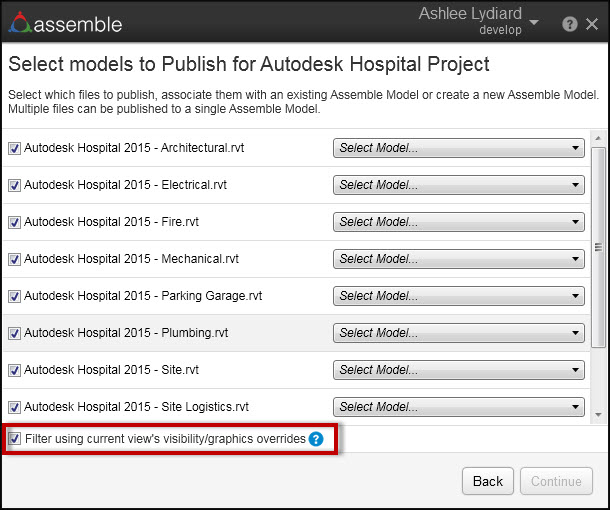Open the help question mark icon in header

(x=570, y=24)
